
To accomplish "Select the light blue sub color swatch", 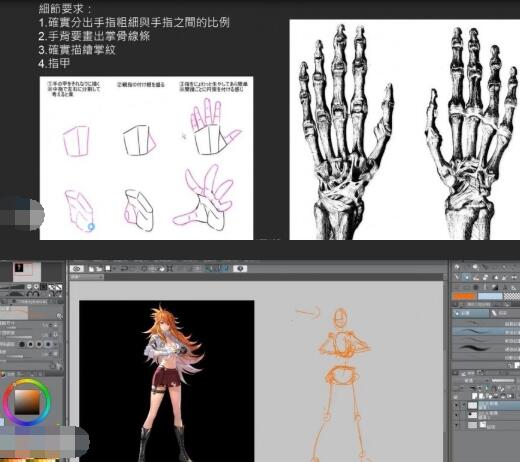I will [490, 296].
